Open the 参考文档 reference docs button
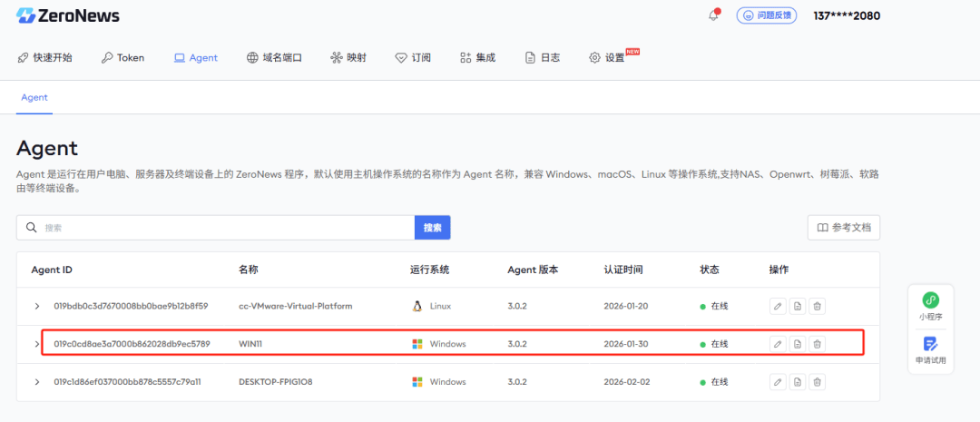Image resolution: width=980 pixels, height=422 pixels. coord(844,228)
